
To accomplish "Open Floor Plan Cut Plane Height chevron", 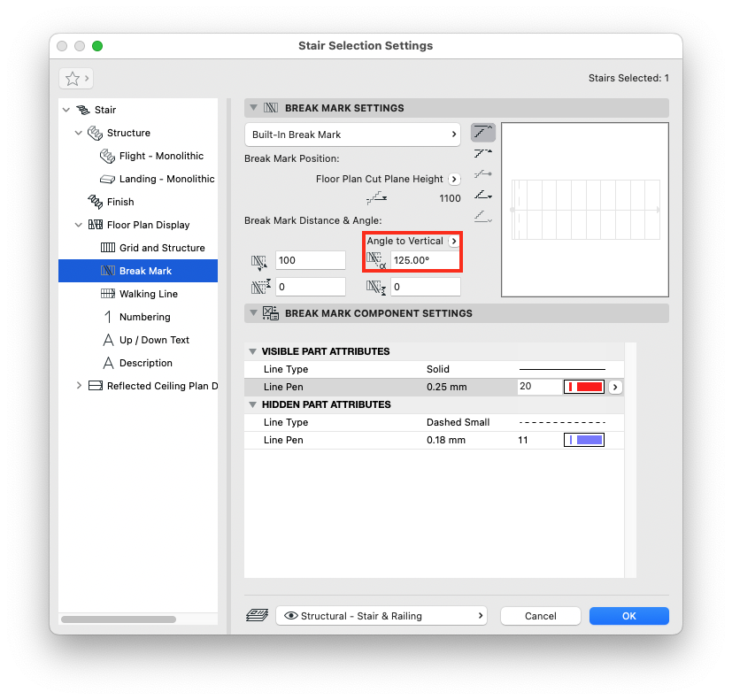I will [454, 179].
